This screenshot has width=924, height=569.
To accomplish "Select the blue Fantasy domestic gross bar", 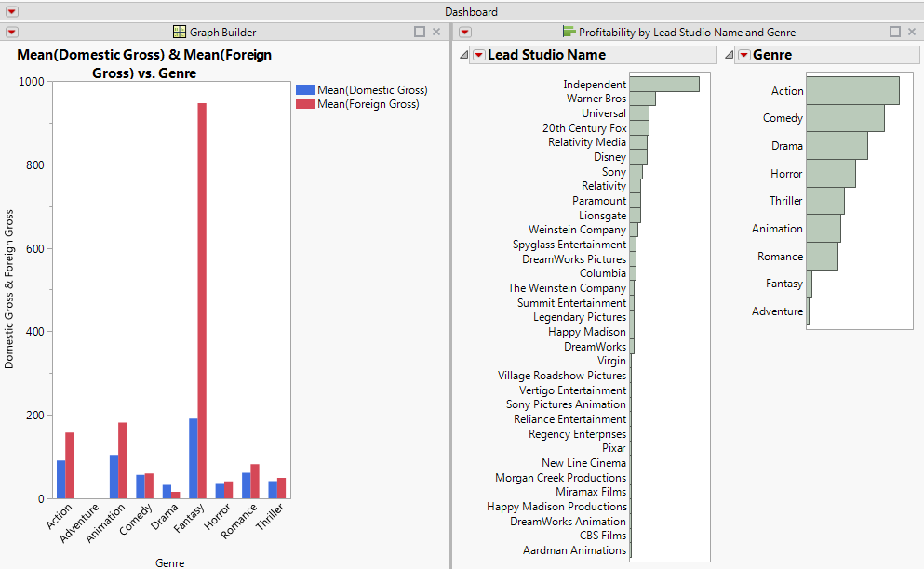I will pyautogui.click(x=194, y=458).
